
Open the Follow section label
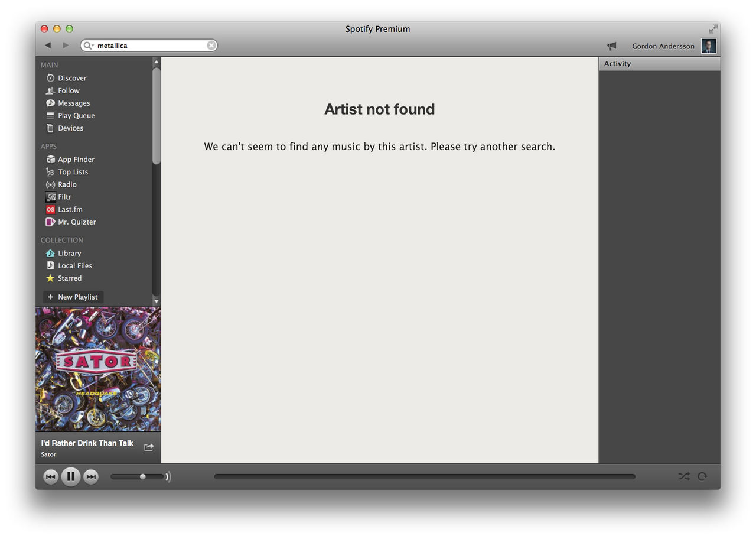point(69,90)
